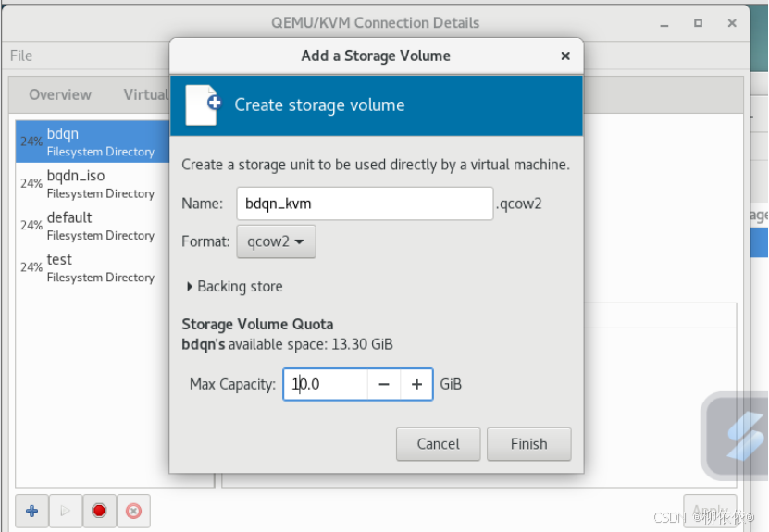Click the Apply button in the Connection Details window
This screenshot has height=532, width=769.
click(710, 510)
